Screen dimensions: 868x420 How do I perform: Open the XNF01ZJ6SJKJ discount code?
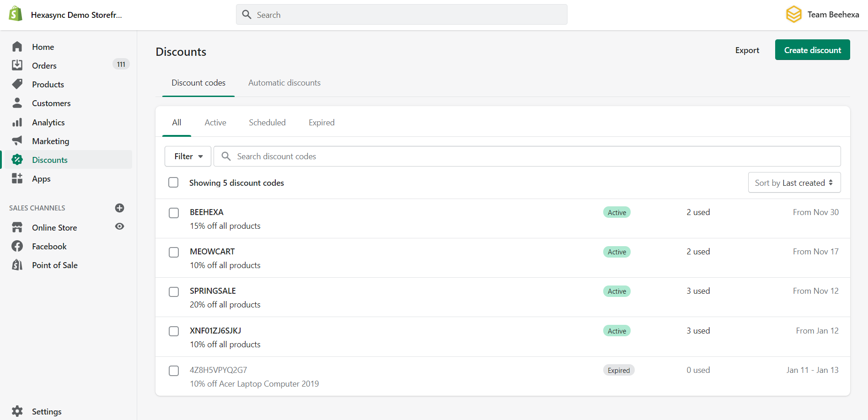(x=215, y=331)
